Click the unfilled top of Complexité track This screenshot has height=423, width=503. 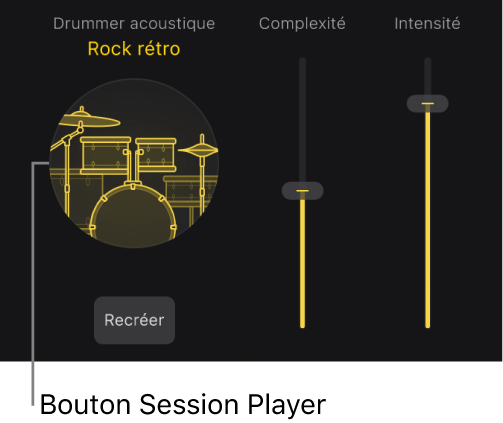tap(302, 120)
